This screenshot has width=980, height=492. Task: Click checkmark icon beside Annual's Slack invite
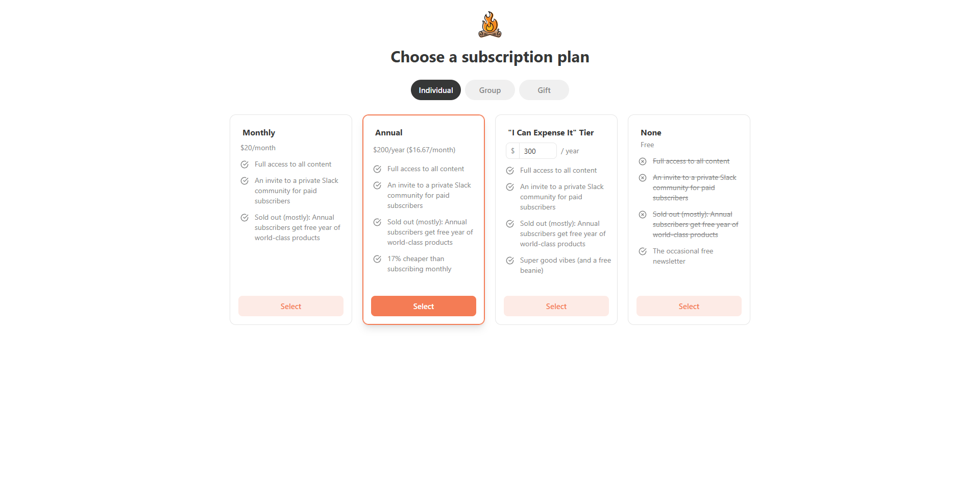point(377,185)
